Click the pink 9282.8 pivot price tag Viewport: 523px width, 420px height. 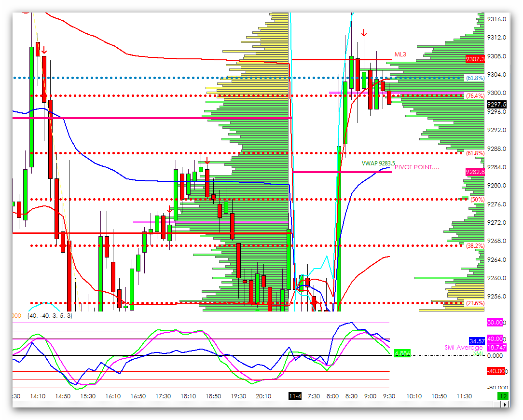475,172
